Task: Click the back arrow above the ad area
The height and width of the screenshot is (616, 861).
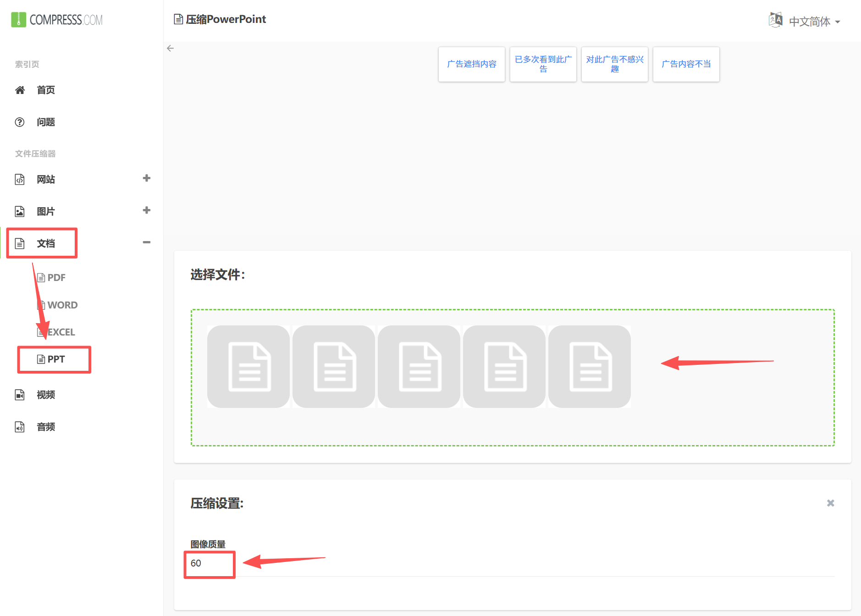Action: (x=170, y=48)
